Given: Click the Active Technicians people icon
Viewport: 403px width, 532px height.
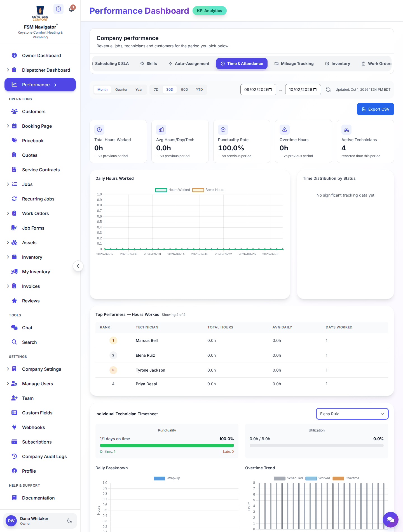Looking at the screenshot, I should [346, 130].
